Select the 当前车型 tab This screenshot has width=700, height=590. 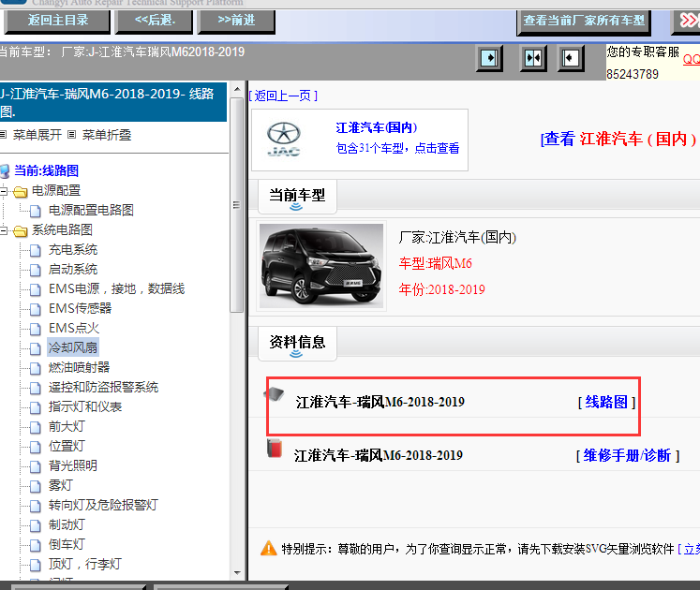click(x=297, y=197)
